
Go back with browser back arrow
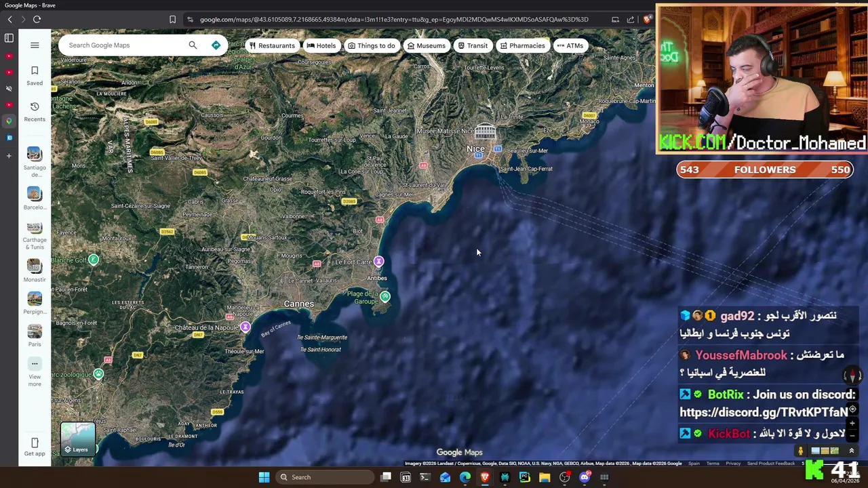(9, 20)
